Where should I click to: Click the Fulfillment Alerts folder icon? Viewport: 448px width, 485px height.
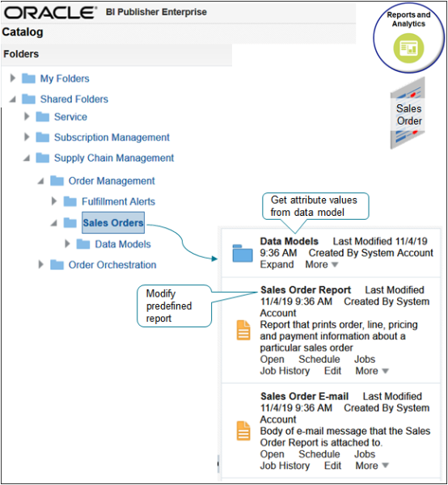[70, 201]
